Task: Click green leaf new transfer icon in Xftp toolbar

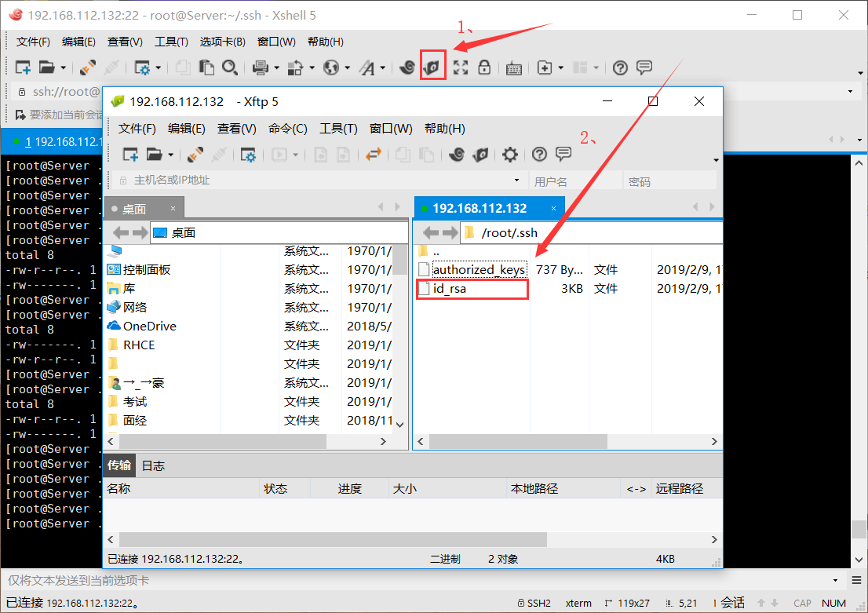Action: pos(480,155)
